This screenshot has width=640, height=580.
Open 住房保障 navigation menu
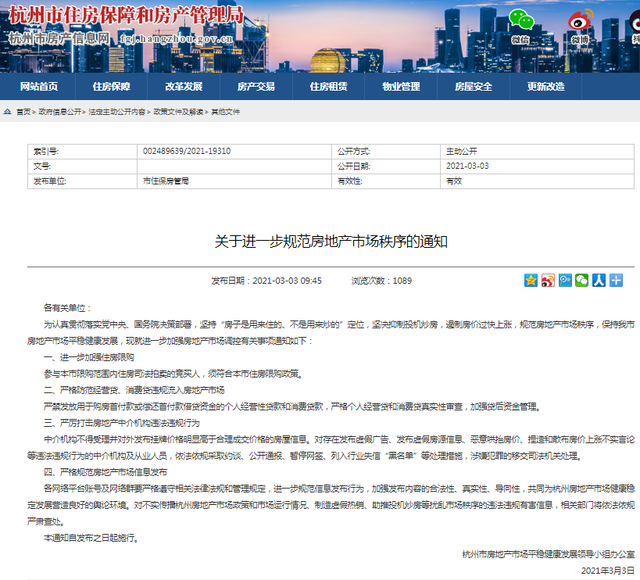click(111, 87)
